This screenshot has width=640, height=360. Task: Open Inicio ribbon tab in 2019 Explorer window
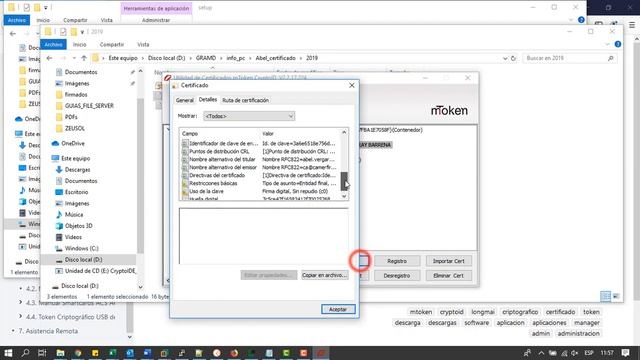80,44
